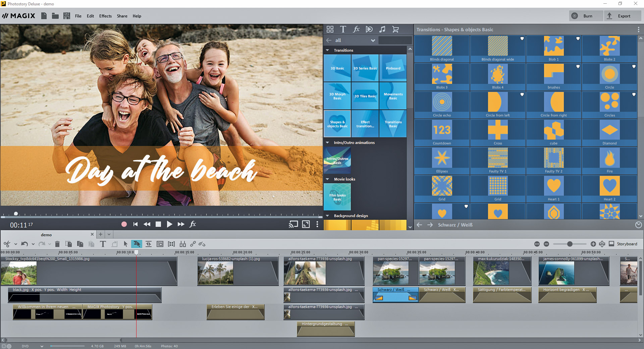Viewport: 644px width, 349px height.
Task: Open the preview monitor three-dot menu
Action: pyautogui.click(x=317, y=224)
